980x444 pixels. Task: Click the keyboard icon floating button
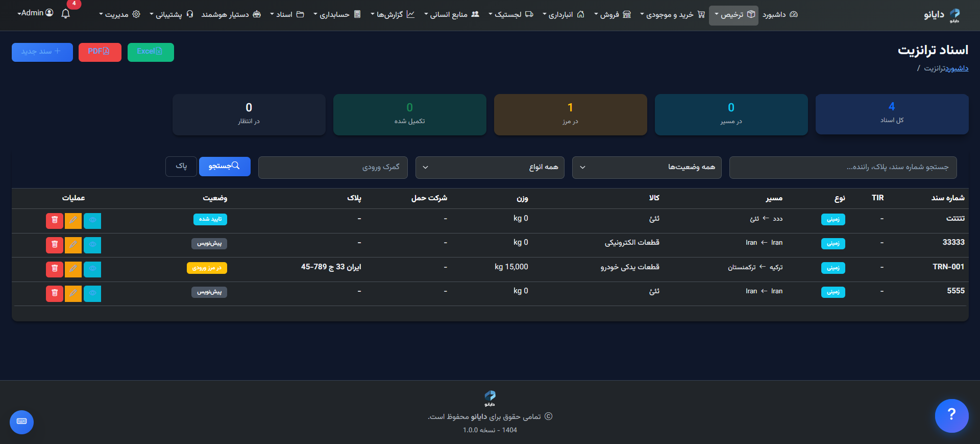click(x=21, y=422)
